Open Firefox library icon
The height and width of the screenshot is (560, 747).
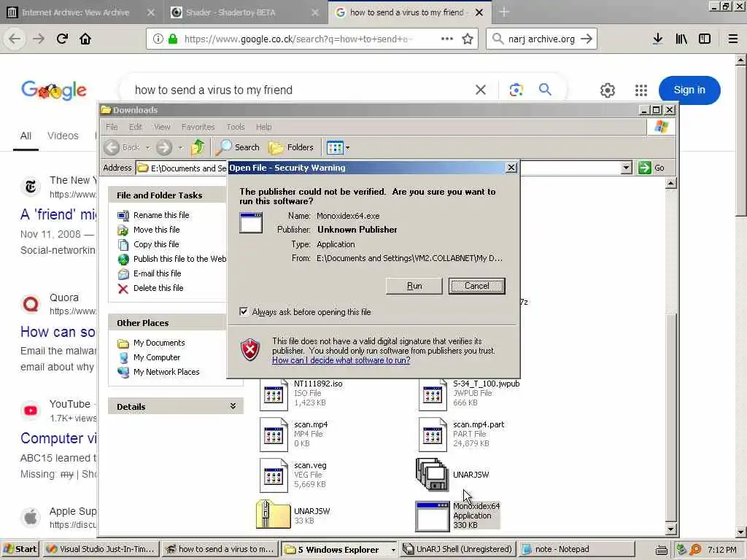pyautogui.click(x=681, y=39)
